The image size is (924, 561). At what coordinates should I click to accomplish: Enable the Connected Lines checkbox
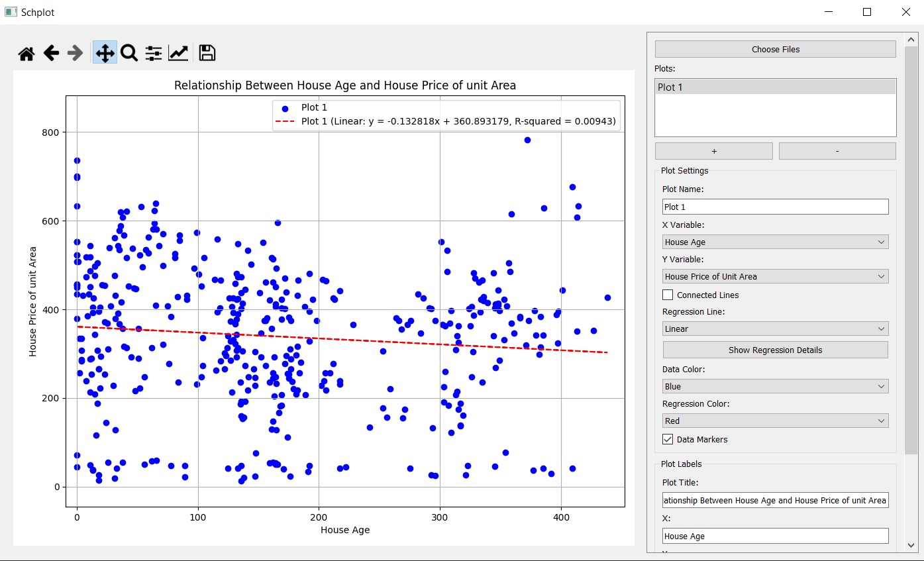pyautogui.click(x=668, y=295)
